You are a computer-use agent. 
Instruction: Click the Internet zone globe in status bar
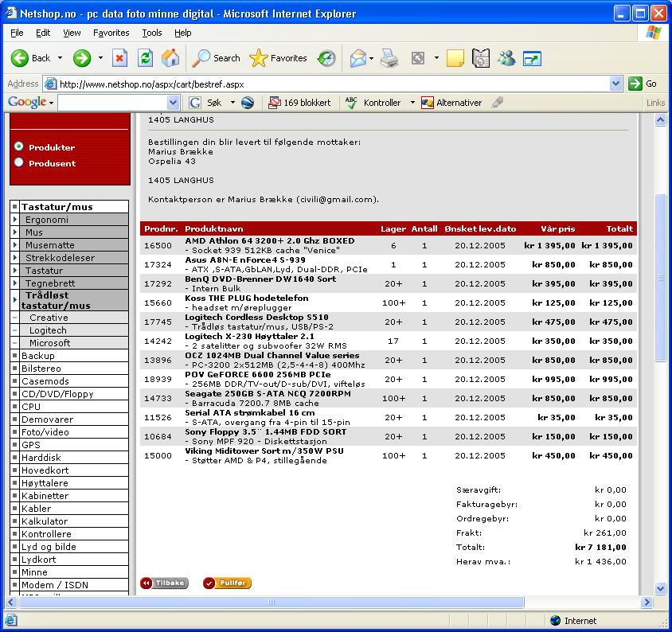[556, 620]
